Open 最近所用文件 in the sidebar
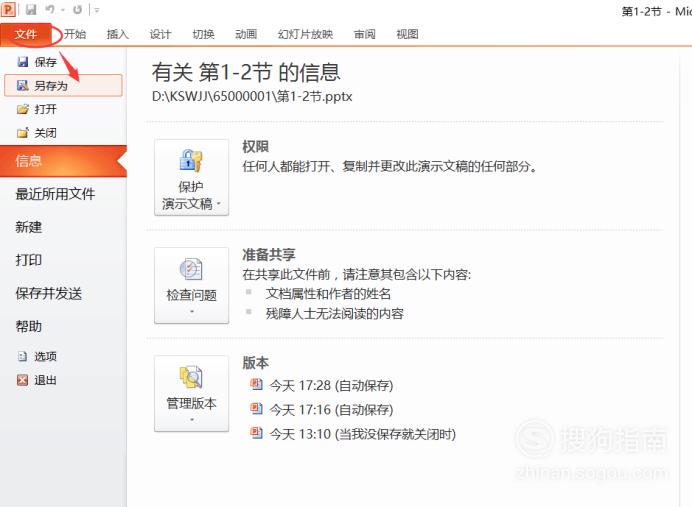This screenshot has height=507, width=692. [55, 194]
